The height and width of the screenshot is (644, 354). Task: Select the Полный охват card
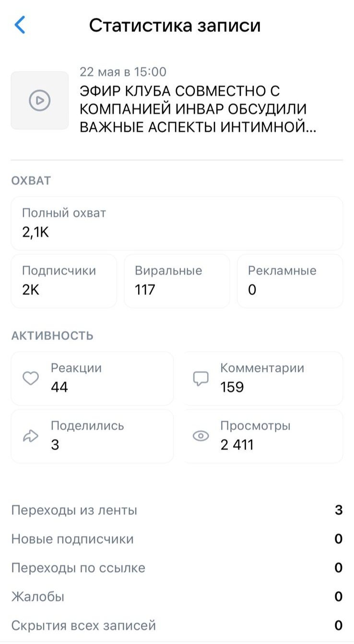[177, 223]
